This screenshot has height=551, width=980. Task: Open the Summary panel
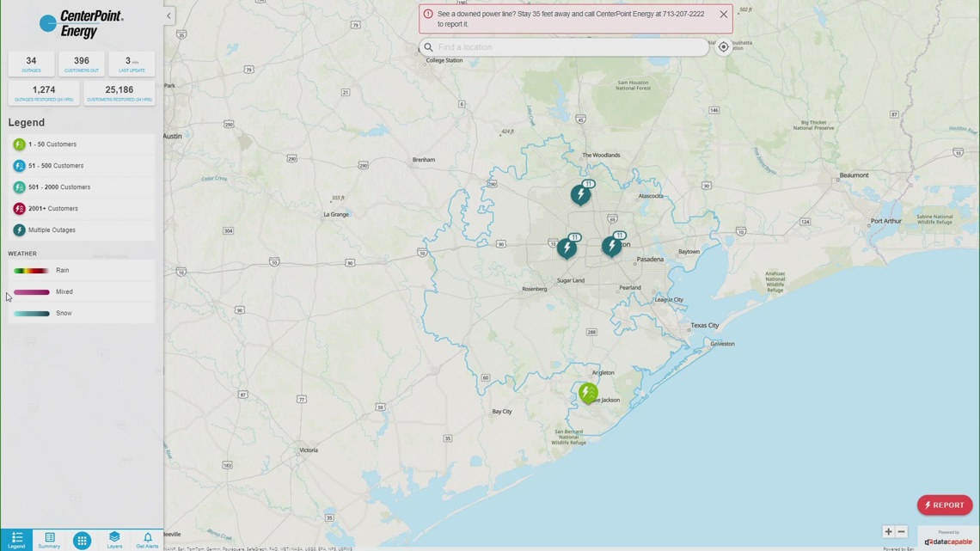click(x=48, y=540)
